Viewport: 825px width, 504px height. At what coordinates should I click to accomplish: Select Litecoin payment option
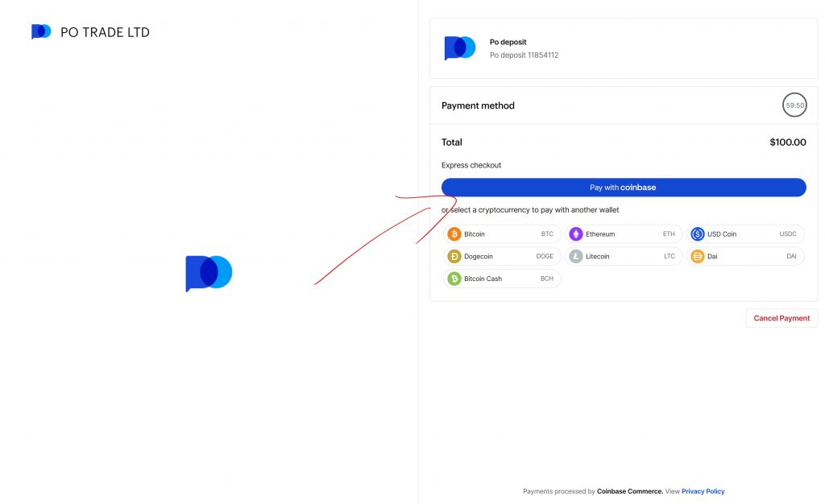[x=624, y=257]
